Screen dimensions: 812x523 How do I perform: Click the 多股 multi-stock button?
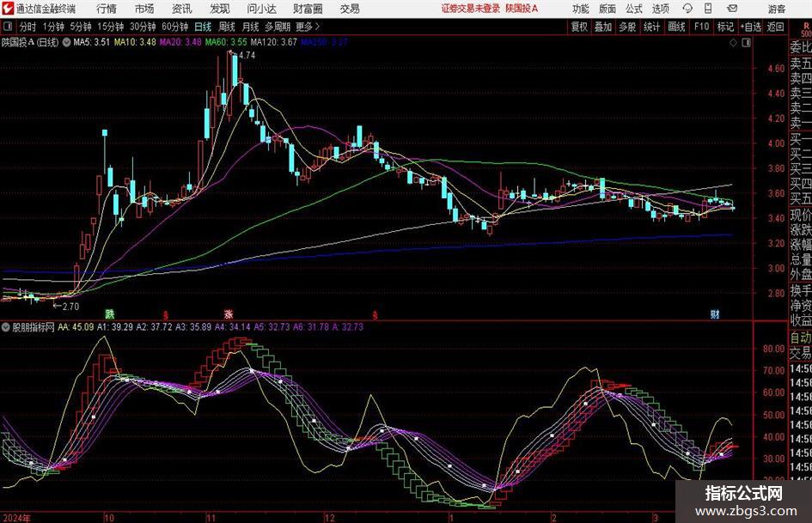(627, 27)
